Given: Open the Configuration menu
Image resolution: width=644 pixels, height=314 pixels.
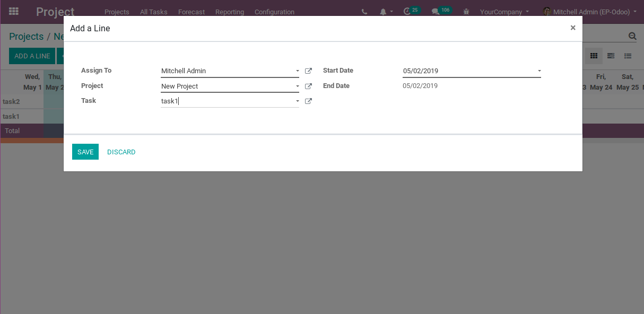Looking at the screenshot, I should (x=274, y=12).
